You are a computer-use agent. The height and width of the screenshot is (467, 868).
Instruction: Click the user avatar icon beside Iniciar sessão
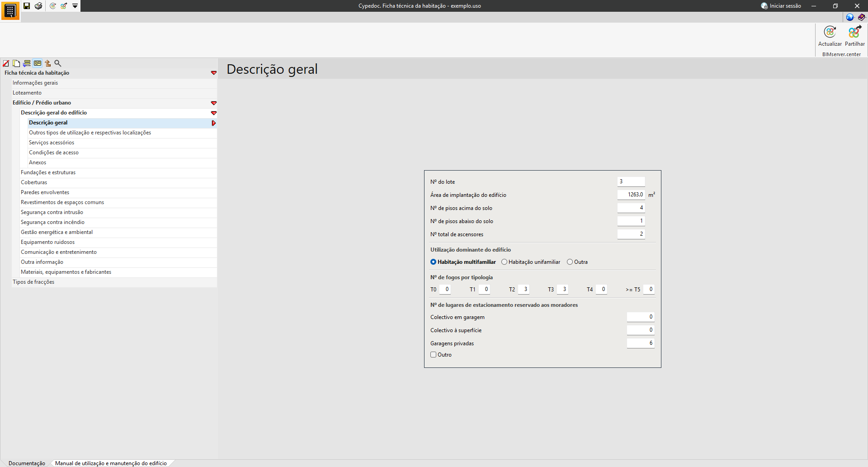[x=764, y=6]
